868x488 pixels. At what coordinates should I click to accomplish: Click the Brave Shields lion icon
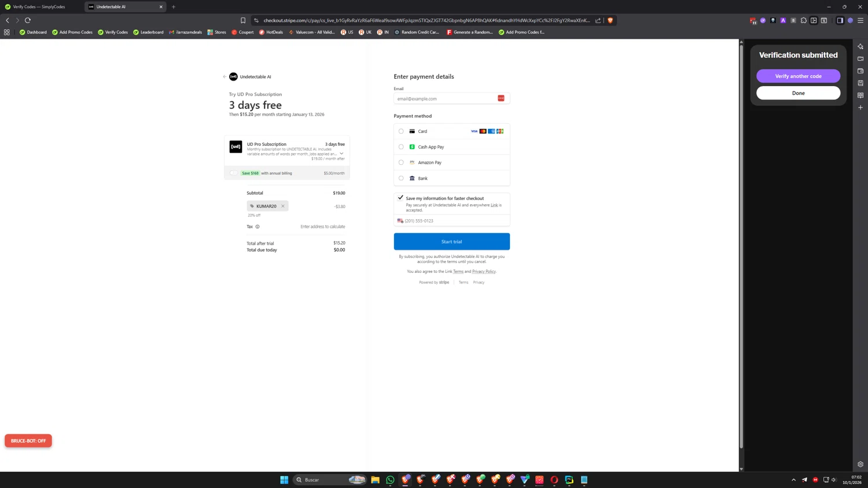[x=610, y=20]
